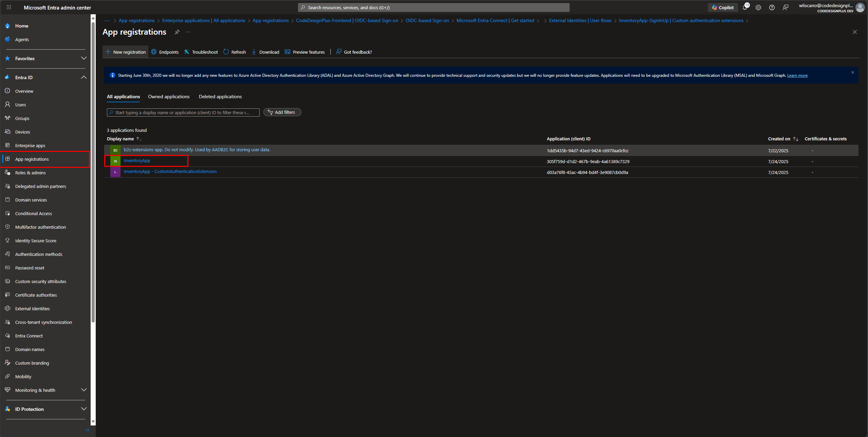Open Agents from the sidebar
The image size is (868, 437).
[x=22, y=39]
